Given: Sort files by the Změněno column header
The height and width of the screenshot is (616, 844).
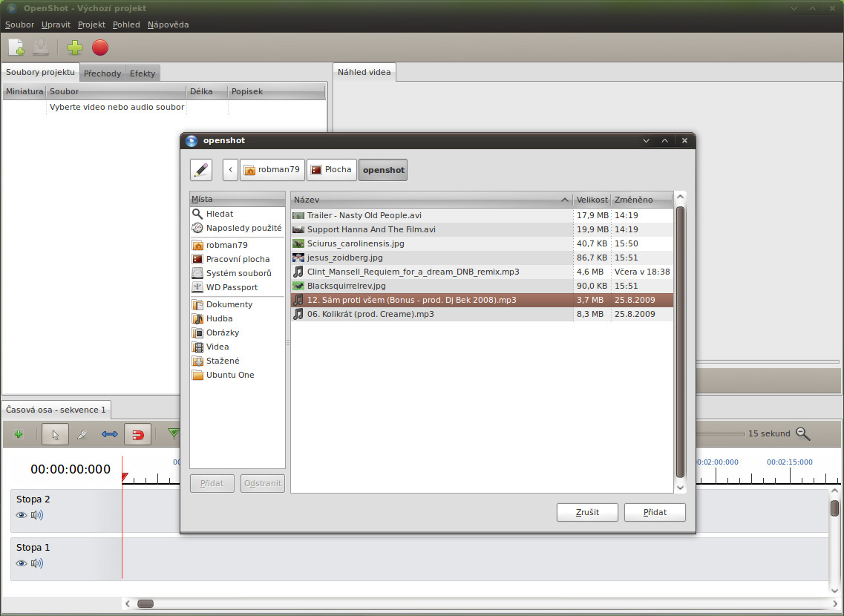Looking at the screenshot, I should pyautogui.click(x=640, y=200).
